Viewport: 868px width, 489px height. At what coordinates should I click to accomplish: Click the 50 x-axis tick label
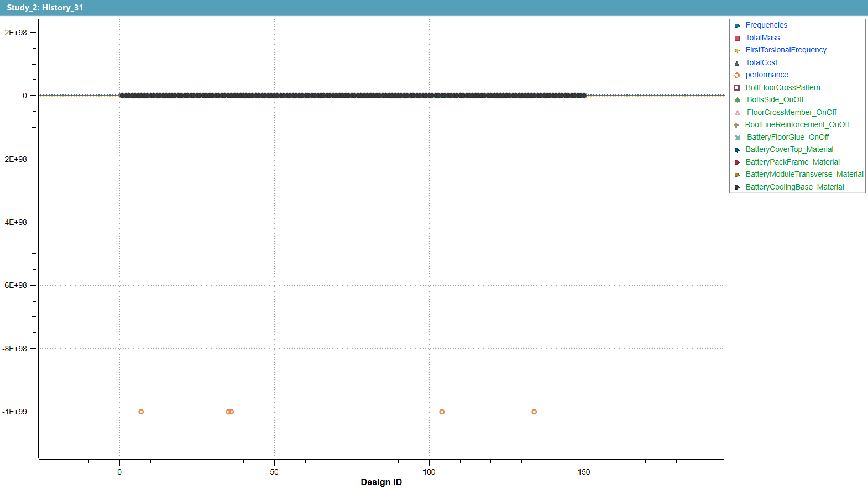(x=274, y=472)
